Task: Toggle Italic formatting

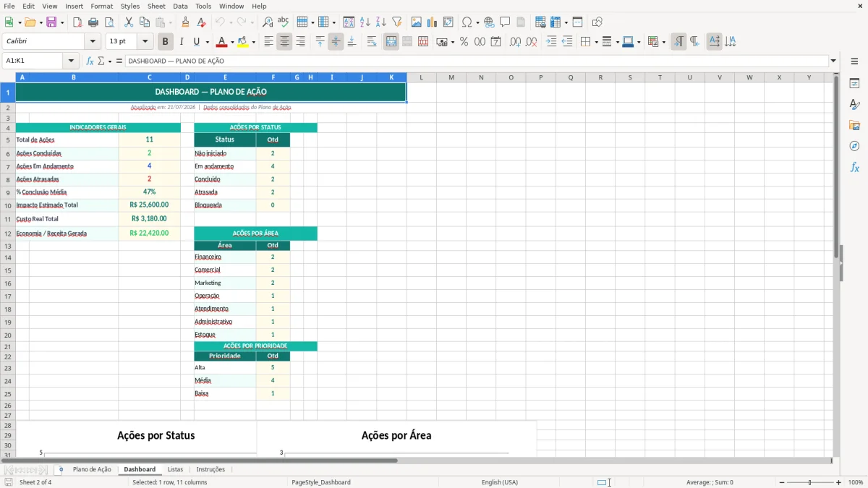Action: click(x=182, y=42)
